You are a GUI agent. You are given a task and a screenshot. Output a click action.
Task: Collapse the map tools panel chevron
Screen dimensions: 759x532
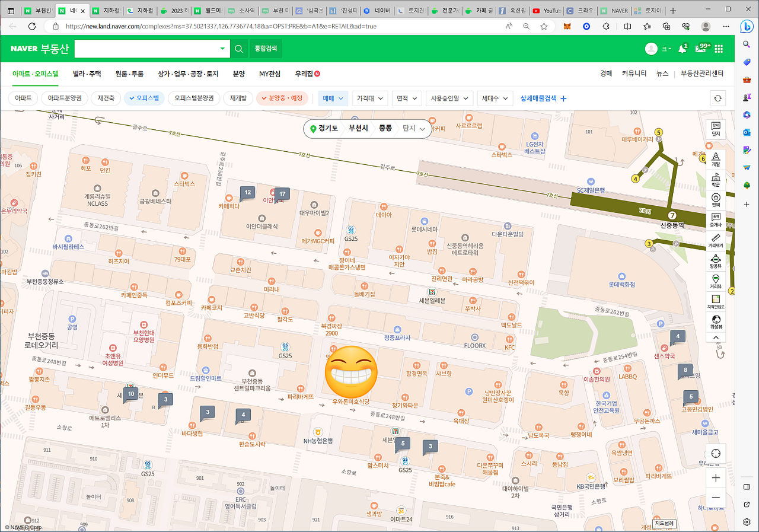[x=716, y=337]
